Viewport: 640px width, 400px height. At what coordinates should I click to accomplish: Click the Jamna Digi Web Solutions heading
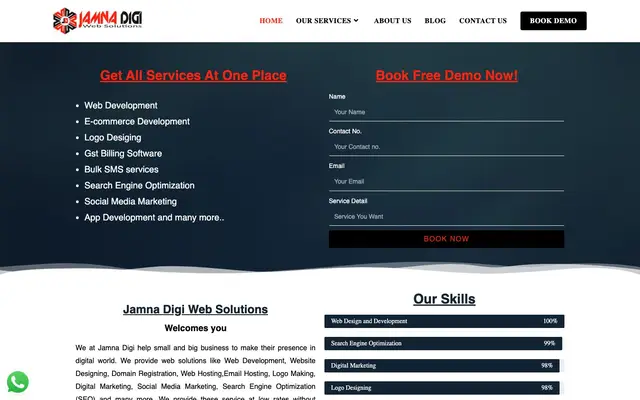pos(196,310)
